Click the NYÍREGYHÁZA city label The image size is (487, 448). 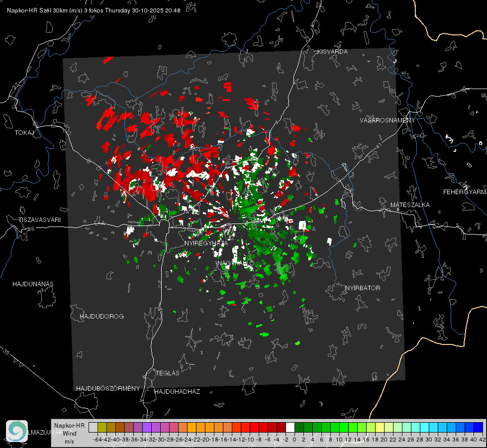(206, 243)
